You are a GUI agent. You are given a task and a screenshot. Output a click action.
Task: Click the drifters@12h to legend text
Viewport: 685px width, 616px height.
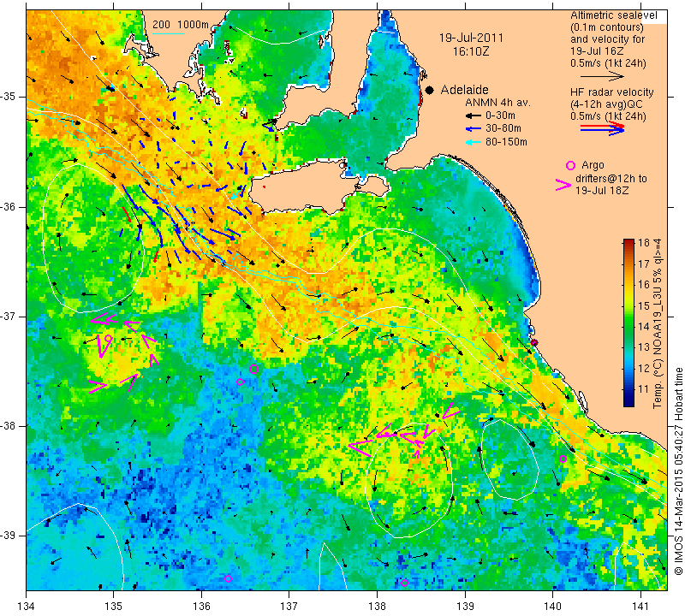[x=611, y=179]
